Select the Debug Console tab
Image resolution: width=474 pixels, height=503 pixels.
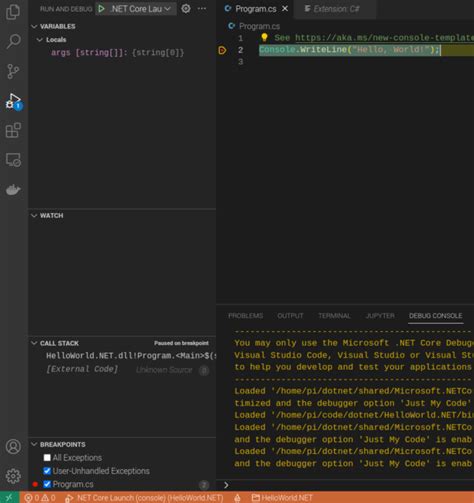[x=436, y=316]
